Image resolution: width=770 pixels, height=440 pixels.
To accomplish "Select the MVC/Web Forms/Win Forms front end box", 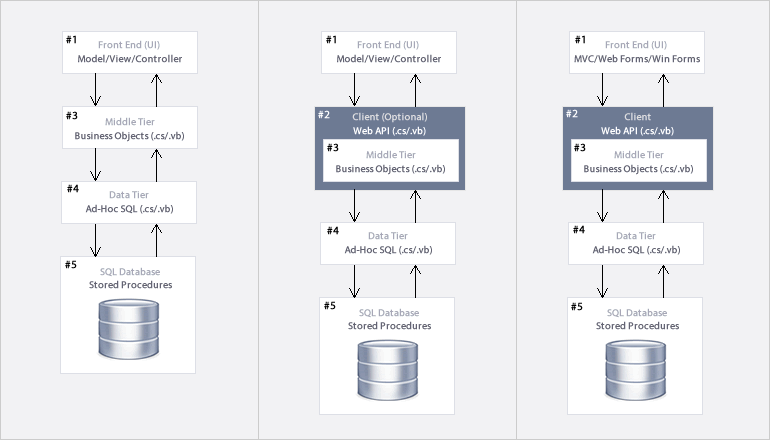I will (637, 52).
